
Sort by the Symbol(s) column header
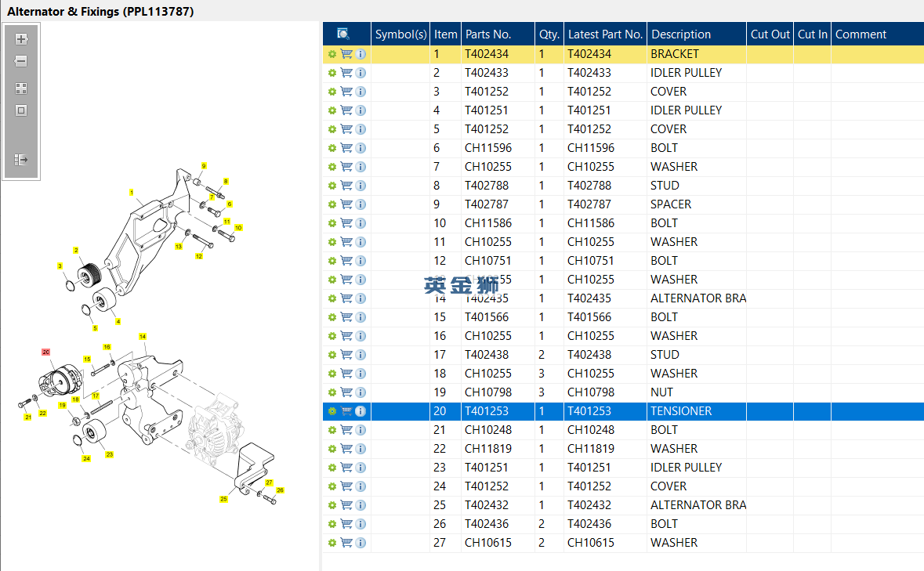click(x=400, y=34)
